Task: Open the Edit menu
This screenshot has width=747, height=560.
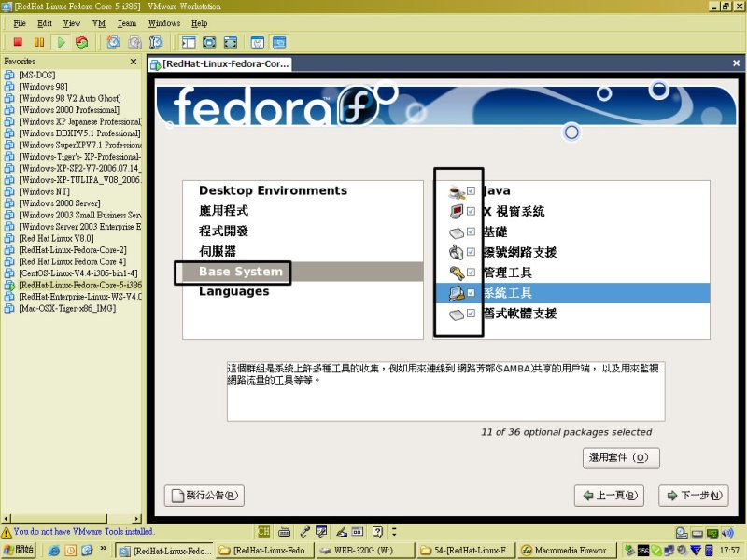Action: click(x=44, y=22)
